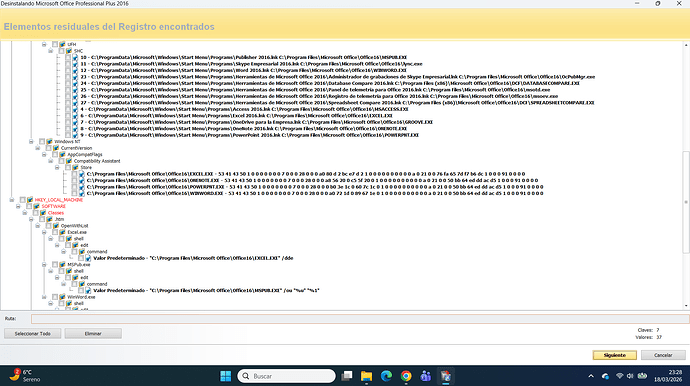Collapse the SOFTWARE branch

[18, 206]
